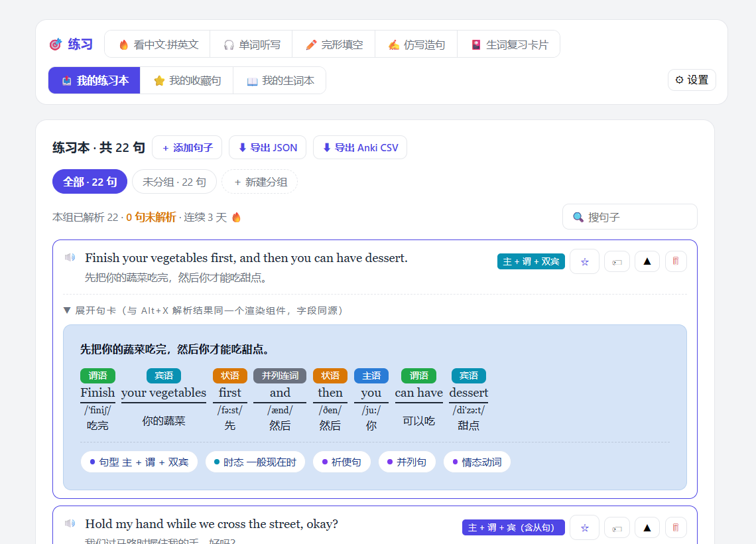This screenshot has height=544, width=756.
Task: Tag the Finish your vegetables sentence
Action: tap(617, 262)
